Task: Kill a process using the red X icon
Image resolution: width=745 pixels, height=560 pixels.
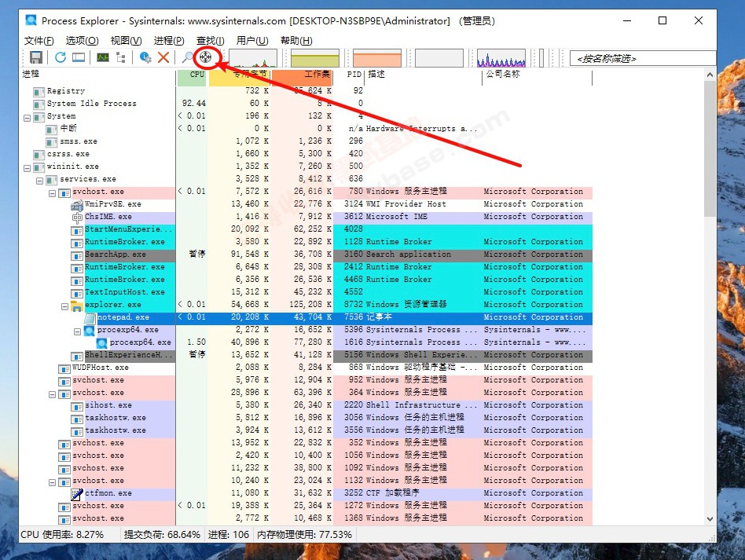Action: click(163, 57)
